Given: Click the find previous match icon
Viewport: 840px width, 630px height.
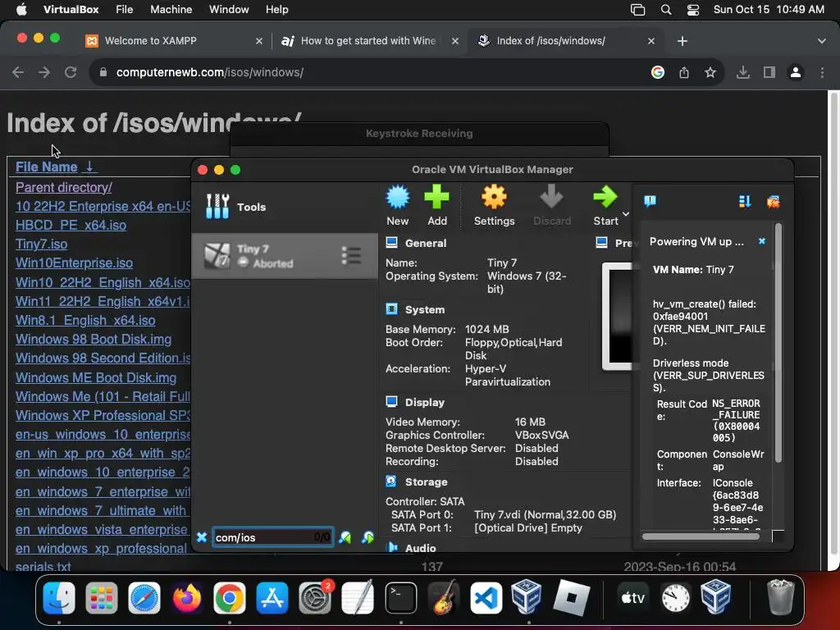Looking at the screenshot, I should click(345, 537).
